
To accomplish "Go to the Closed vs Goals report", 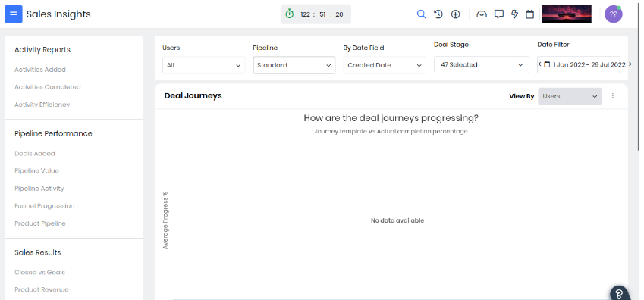I will pyautogui.click(x=40, y=273).
